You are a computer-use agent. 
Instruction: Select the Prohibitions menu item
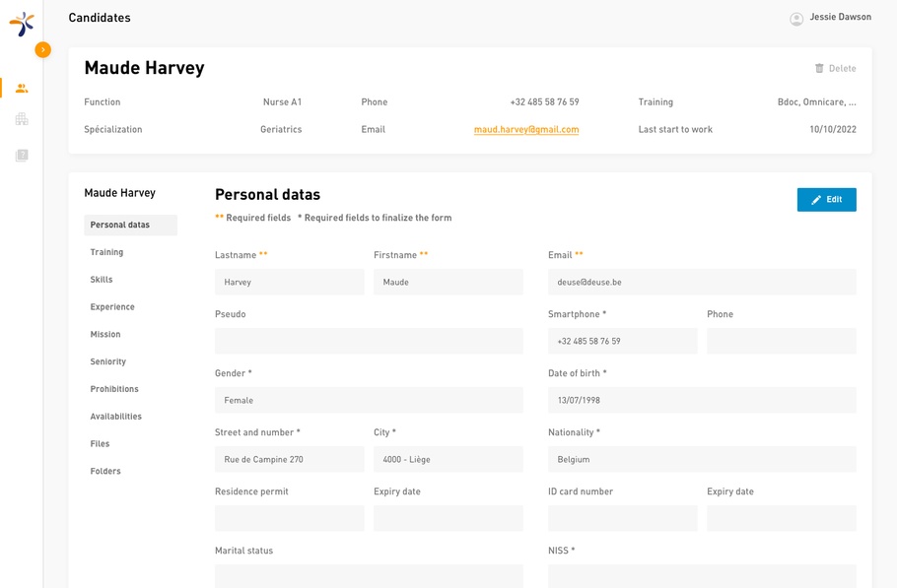tap(114, 389)
